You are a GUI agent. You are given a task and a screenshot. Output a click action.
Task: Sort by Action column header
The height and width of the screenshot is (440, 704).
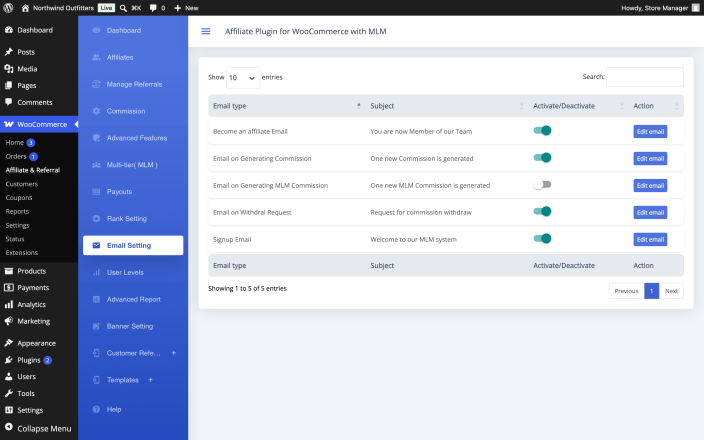click(656, 106)
